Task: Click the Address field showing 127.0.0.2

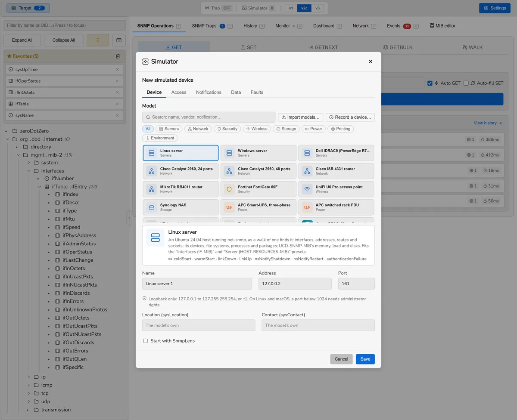Action: coord(295,284)
